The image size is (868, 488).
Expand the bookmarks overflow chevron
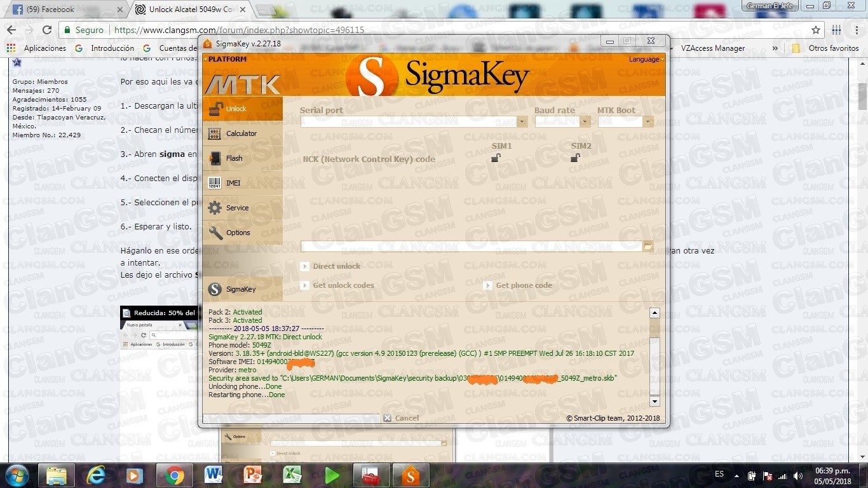(775, 48)
